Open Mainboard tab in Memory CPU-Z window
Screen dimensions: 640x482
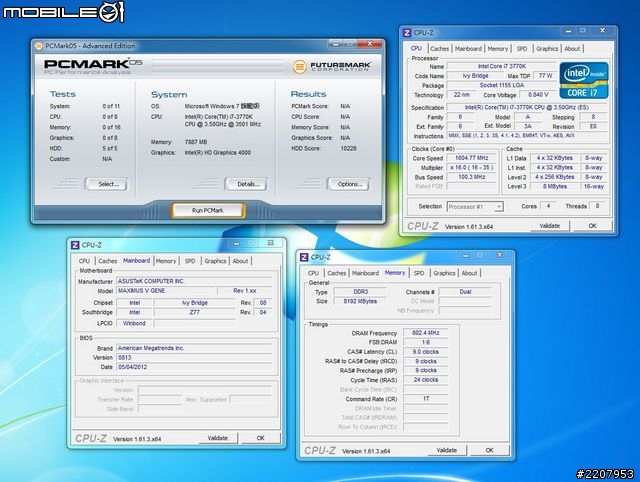click(365, 273)
